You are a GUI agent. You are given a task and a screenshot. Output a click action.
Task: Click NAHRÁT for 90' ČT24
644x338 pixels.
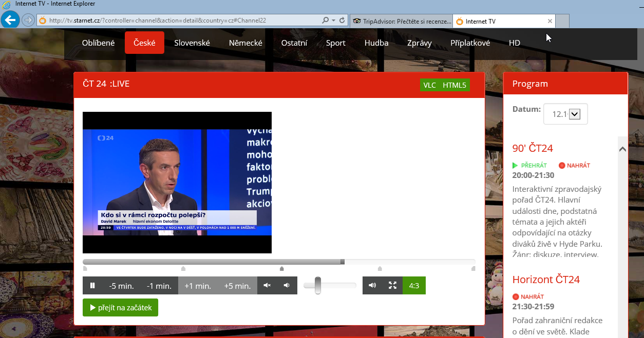[578, 166]
